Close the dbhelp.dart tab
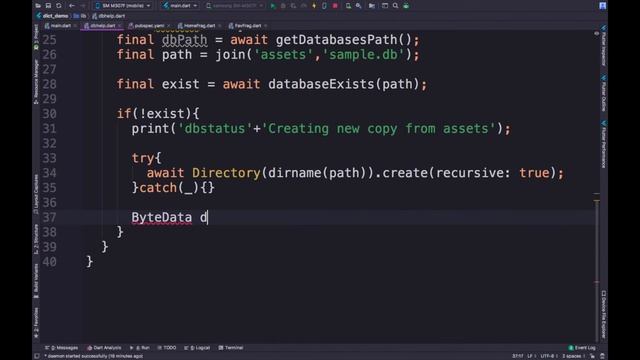The image size is (640, 360). [120, 26]
